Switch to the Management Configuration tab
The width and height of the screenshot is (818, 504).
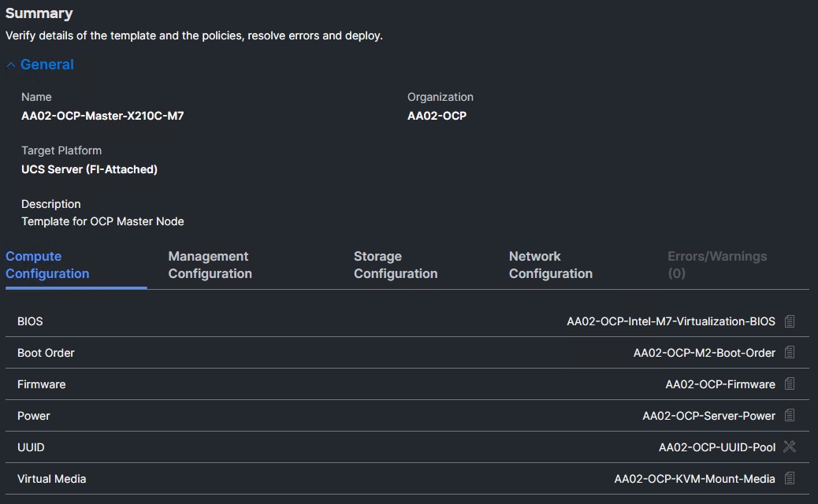[x=208, y=265]
